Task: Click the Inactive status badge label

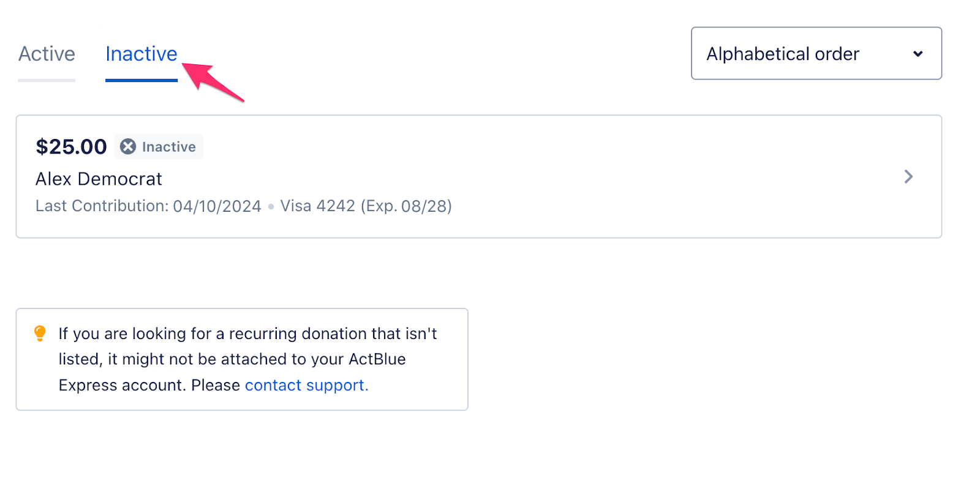Action: 168,147
